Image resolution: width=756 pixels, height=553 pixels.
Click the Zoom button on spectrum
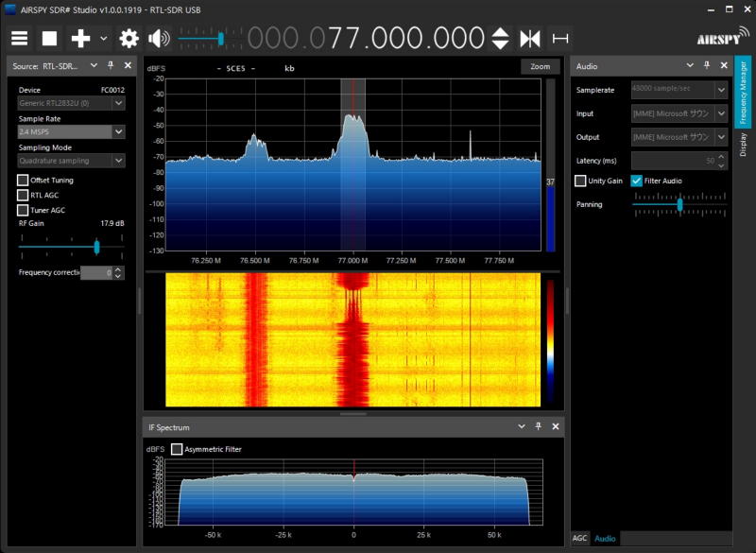(x=540, y=66)
